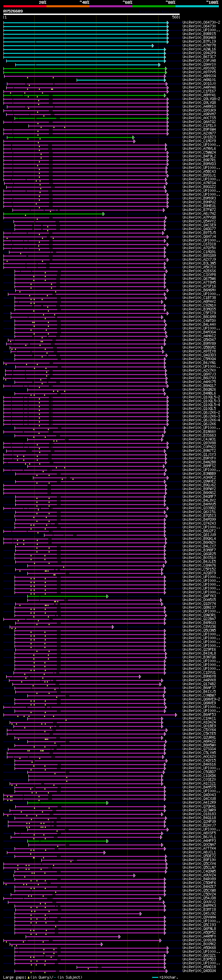Viewport: 222px width, 980px height.
Task: Select hit UniRef100_Q01BZ3
Action: 199,137
